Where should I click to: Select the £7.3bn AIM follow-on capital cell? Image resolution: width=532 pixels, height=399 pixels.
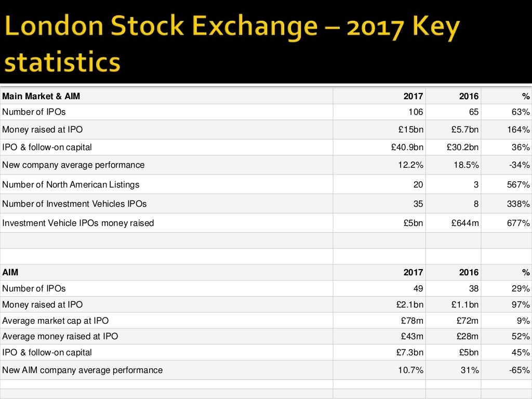pos(379,353)
